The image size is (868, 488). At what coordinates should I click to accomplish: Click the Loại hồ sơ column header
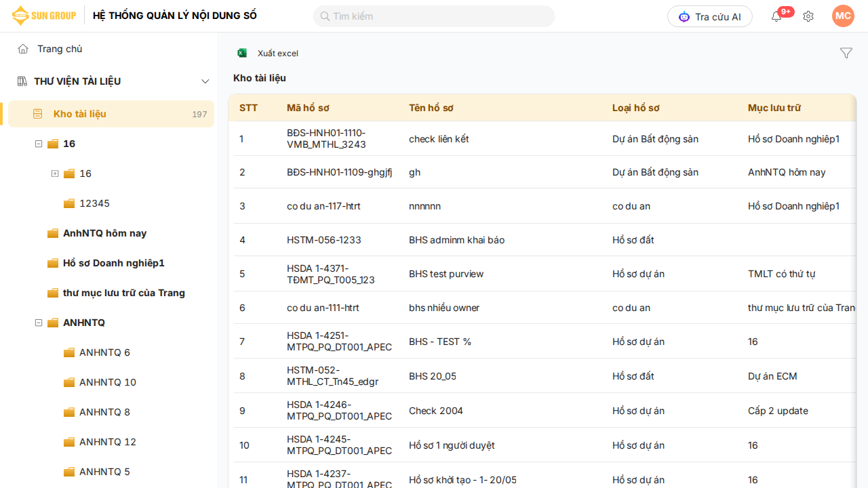point(636,108)
